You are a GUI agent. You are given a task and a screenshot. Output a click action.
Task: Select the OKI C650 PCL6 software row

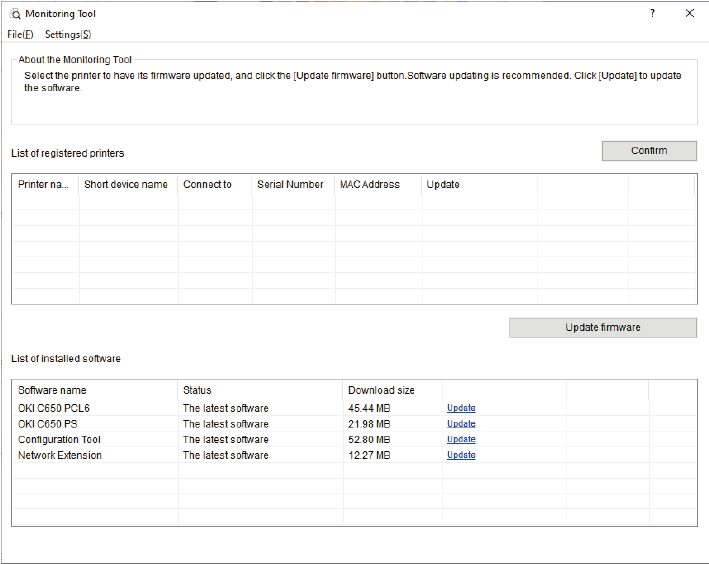(54, 408)
